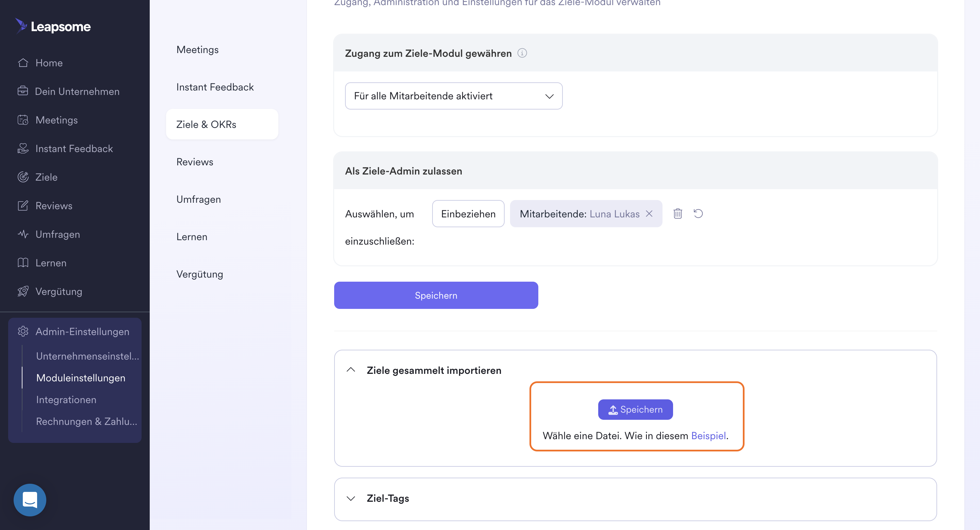This screenshot has height=530, width=980.
Task: Open Vergütung module settings
Action: tap(200, 274)
